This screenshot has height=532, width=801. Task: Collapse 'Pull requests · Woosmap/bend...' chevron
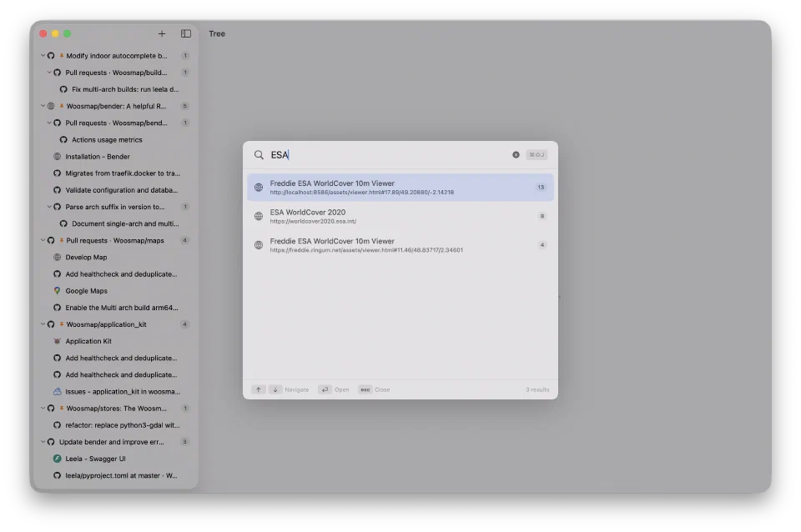49,123
